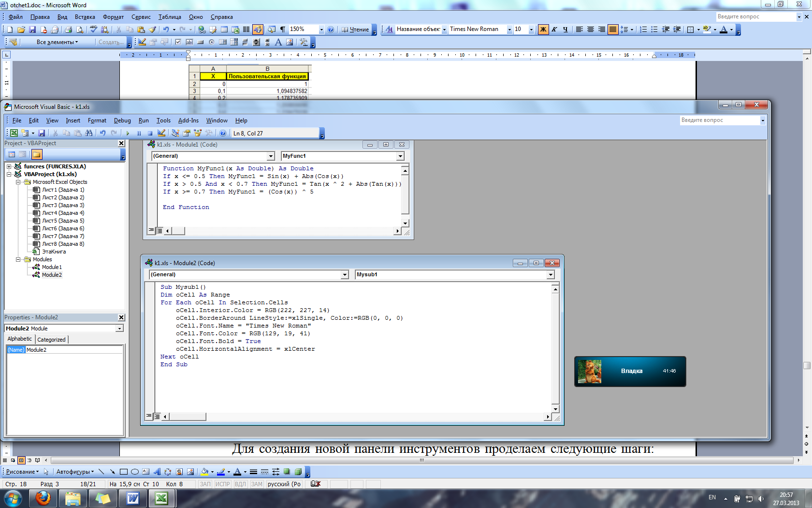Open Word zoom 150% dropdown
The width and height of the screenshot is (812, 508).
pos(321,30)
